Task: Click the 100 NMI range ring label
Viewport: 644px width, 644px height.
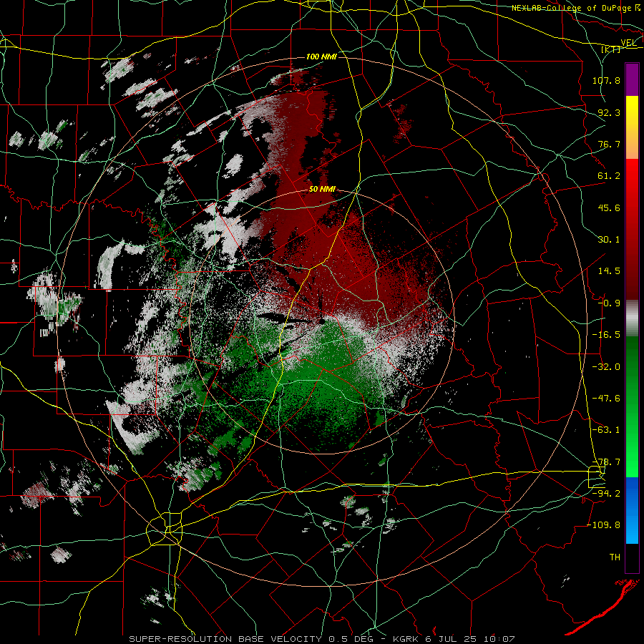Action: (x=321, y=57)
